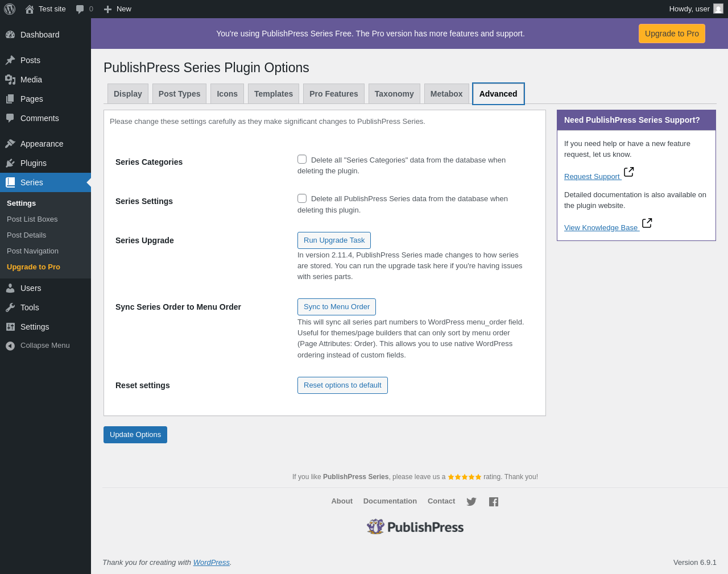Click the Settings sliders icon in sidebar
This screenshot has height=574, width=728.
coord(10,327)
